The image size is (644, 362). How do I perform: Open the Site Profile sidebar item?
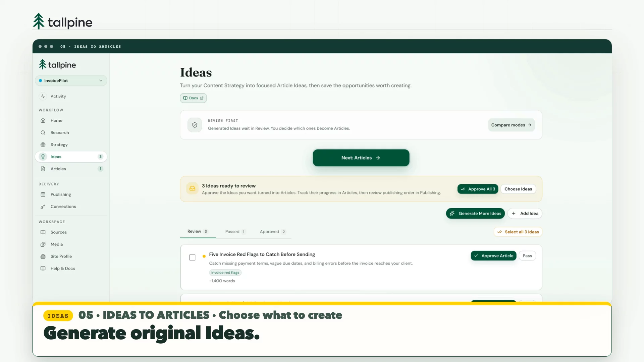(71, 256)
